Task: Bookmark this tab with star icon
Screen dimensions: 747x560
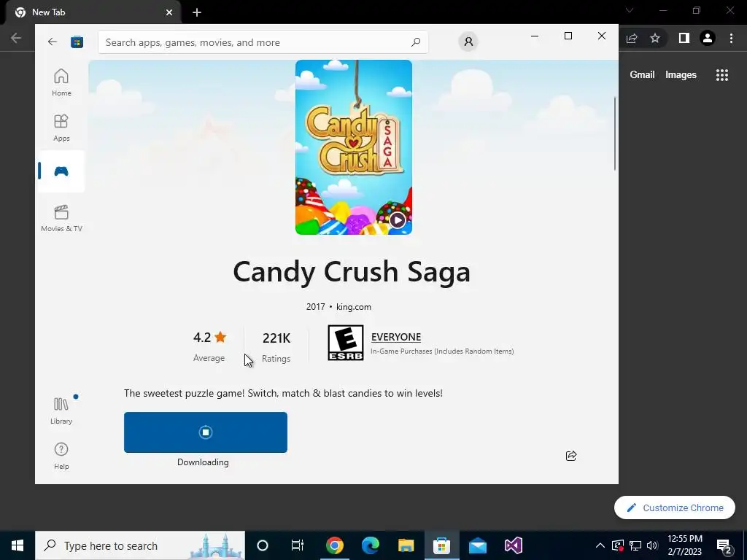Action: tap(655, 38)
